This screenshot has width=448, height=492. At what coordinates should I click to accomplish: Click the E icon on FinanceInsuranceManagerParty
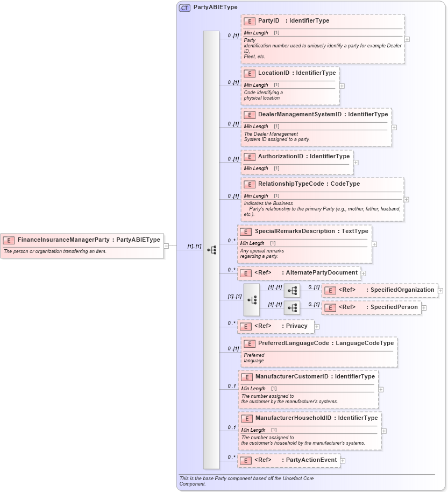(9, 238)
